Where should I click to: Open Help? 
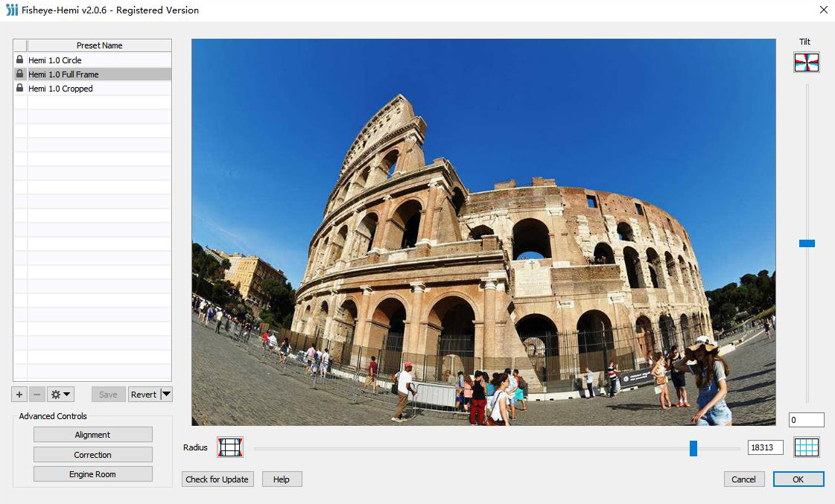[282, 479]
